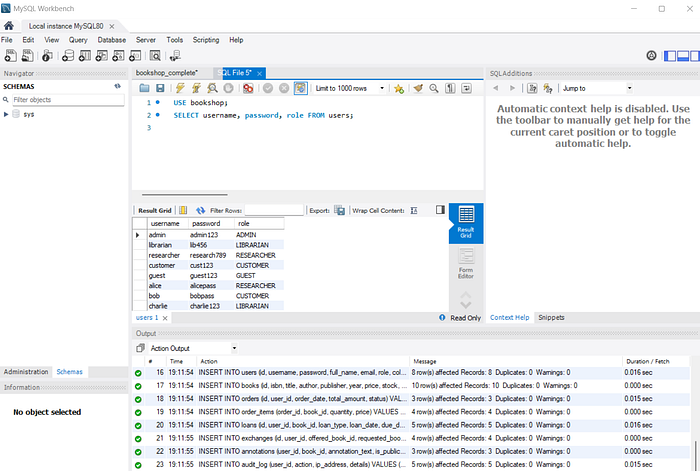The height and width of the screenshot is (471, 700).
Task: Close Local instance MySQL80 connection tab
Action: (112, 26)
